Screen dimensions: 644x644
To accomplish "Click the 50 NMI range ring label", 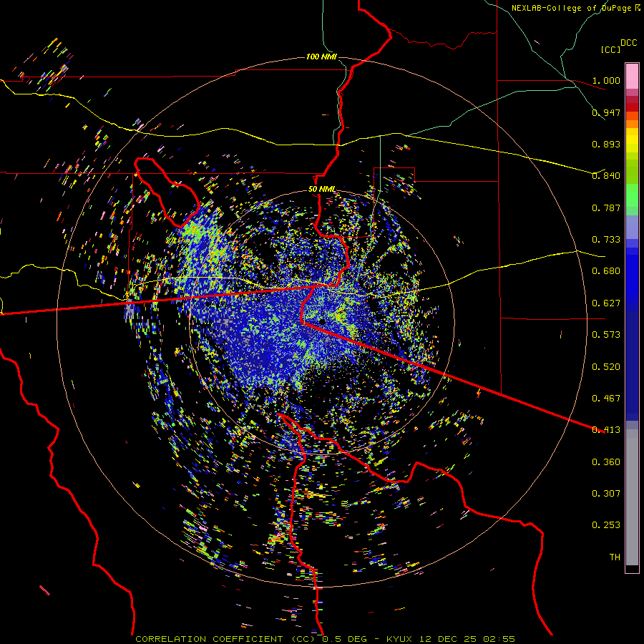I will tap(321, 189).
